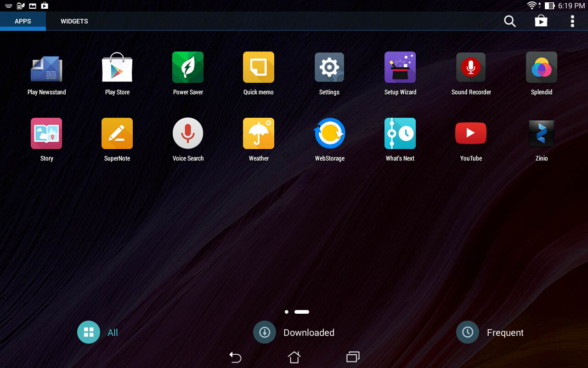Screen dimensions: 588x368
Task: Tap the Wi-Fi status icon
Action: click(533, 6)
